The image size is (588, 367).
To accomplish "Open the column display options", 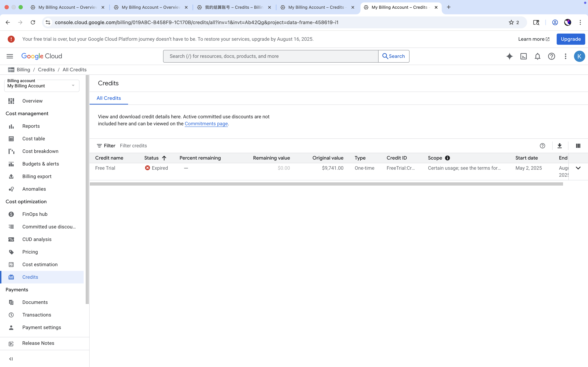I will point(578,146).
